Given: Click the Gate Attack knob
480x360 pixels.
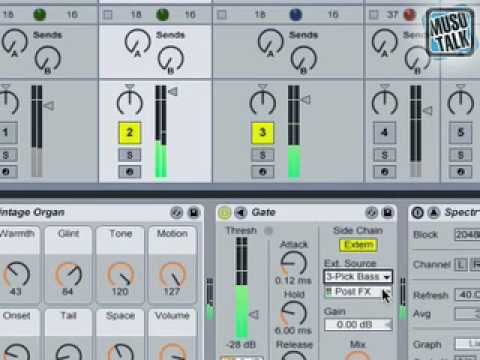Looking at the screenshot, I should pyautogui.click(x=293, y=264).
